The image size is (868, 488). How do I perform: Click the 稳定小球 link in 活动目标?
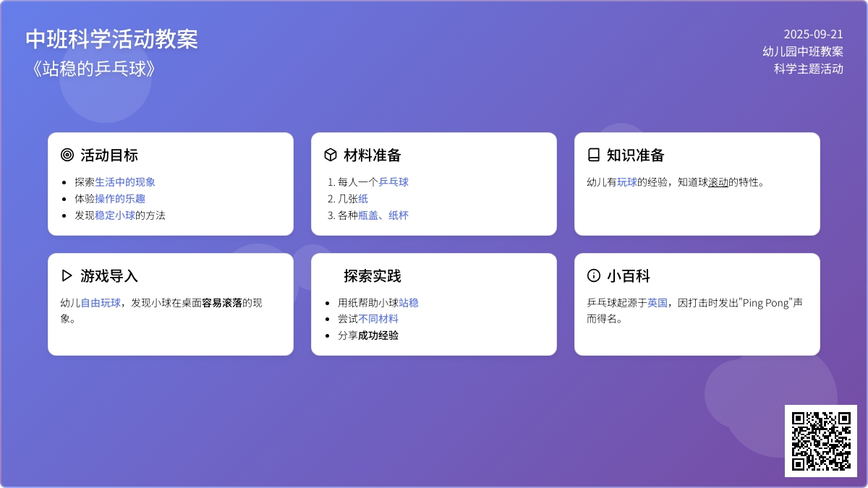pyautogui.click(x=115, y=215)
